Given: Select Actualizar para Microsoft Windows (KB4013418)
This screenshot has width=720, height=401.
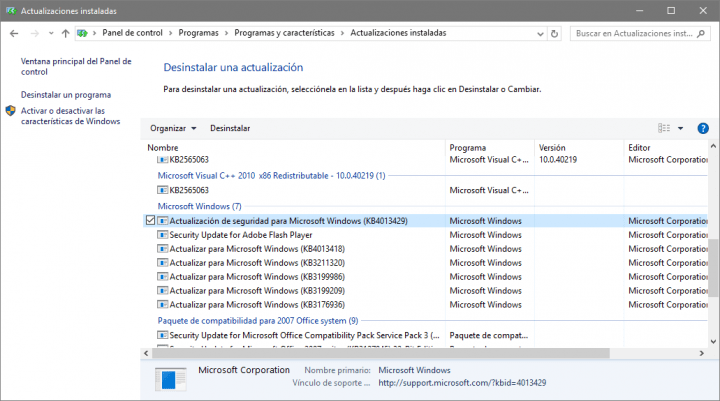Looking at the screenshot, I should click(x=257, y=249).
